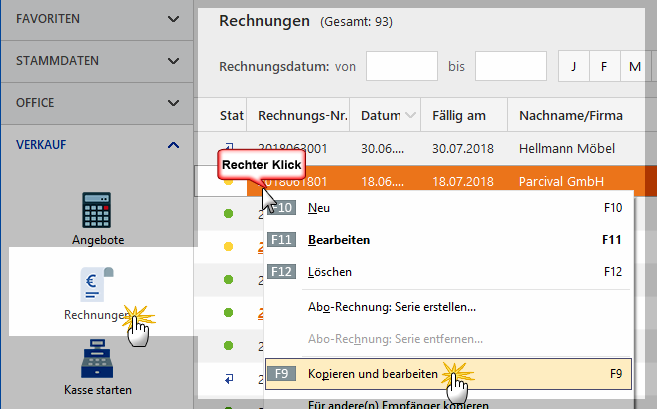Screen dimensions: 657x409
Task: Click the Rechnungsdatum bis date field
Action: 511,66
